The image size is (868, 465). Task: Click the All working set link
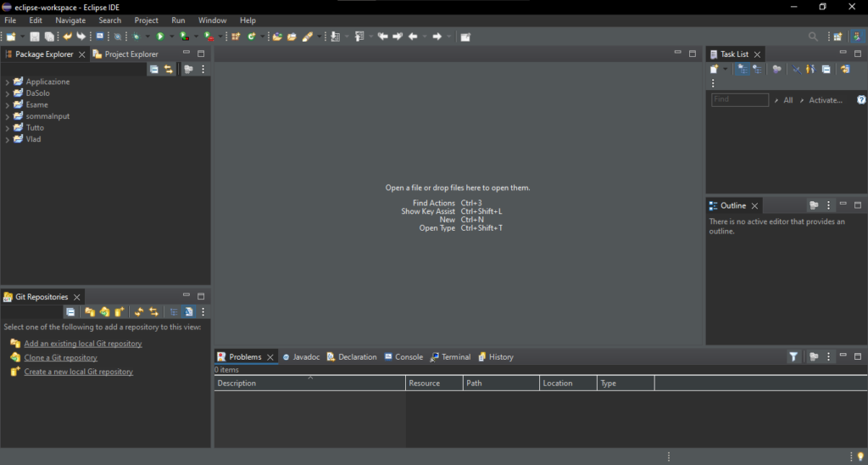[787, 100]
